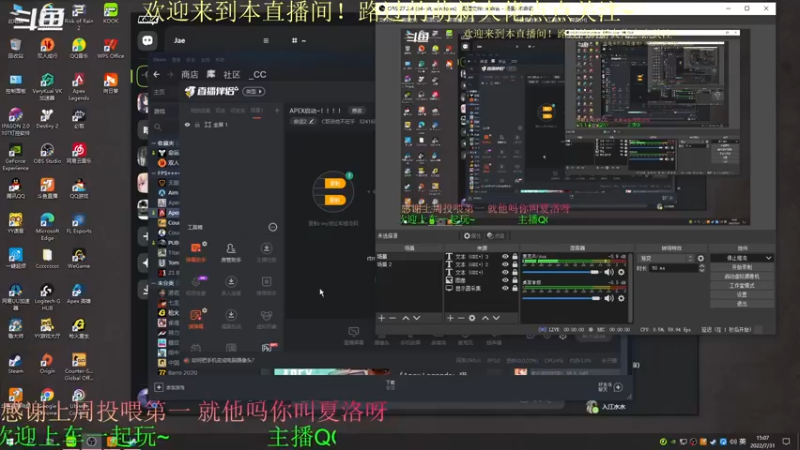
Task: Open the person-icon tool in the 工具箱 panel
Action: 231,252
